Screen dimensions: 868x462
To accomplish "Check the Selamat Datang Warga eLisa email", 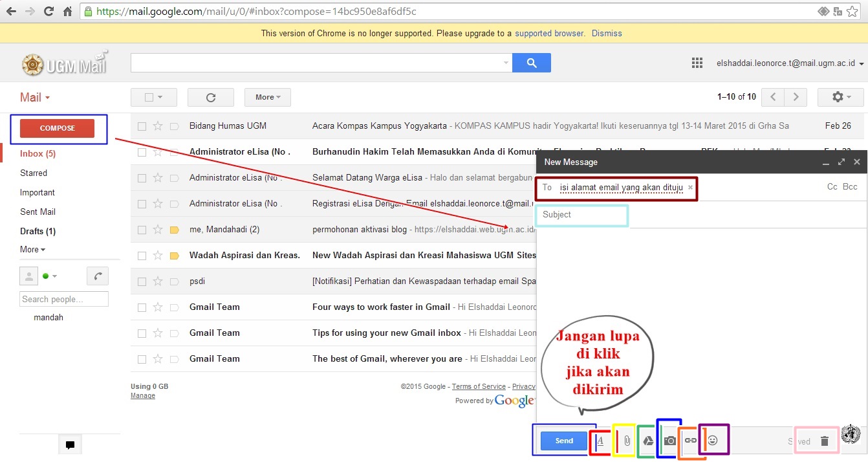I will 142,178.
